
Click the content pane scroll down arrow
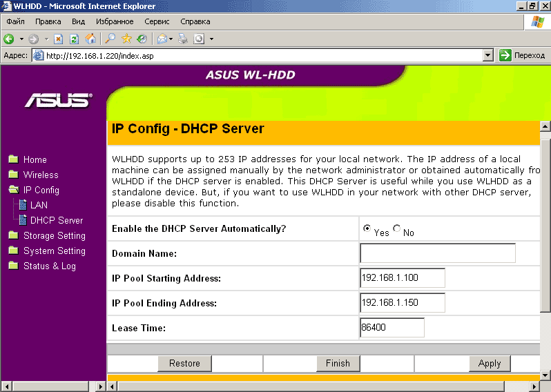(545, 375)
